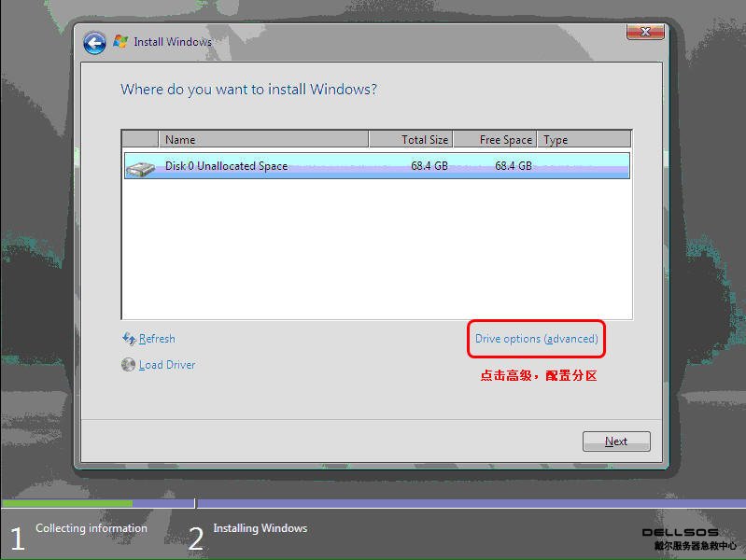Screen dimensions: 746x560
Task: Click the Installing Windows step label
Action: (260, 528)
